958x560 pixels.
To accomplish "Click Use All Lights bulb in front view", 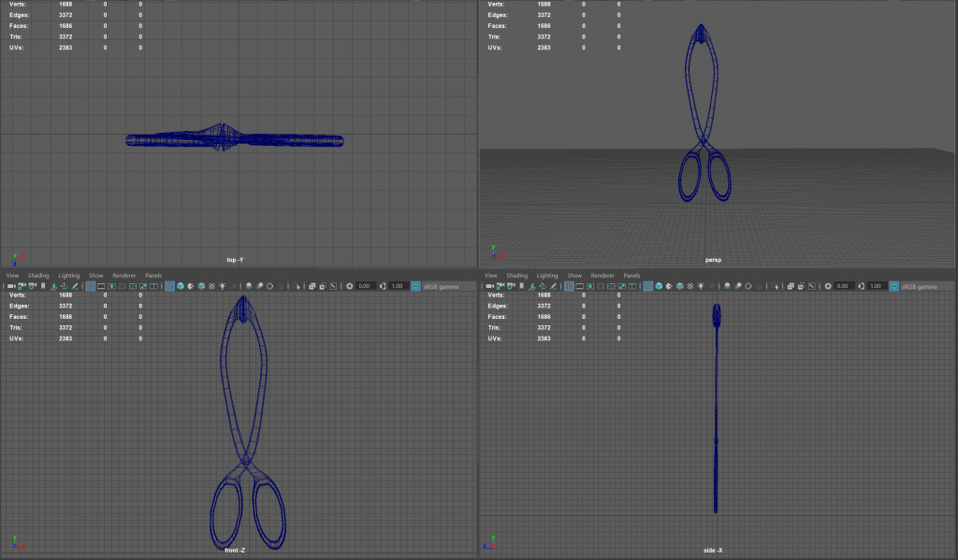I will (222, 286).
